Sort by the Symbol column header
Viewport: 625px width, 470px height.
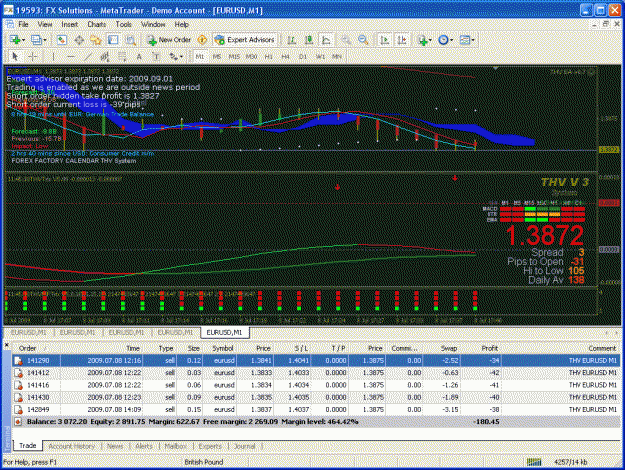click(x=220, y=348)
